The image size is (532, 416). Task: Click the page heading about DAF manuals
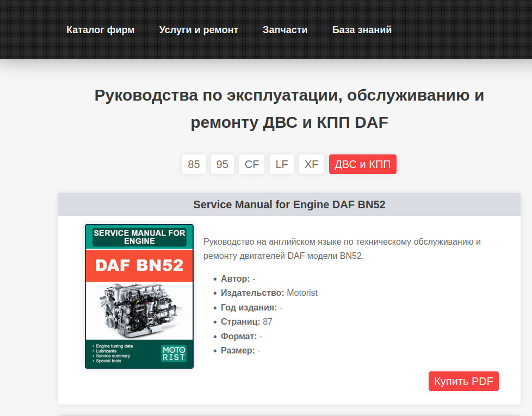[x=289, y=109]
